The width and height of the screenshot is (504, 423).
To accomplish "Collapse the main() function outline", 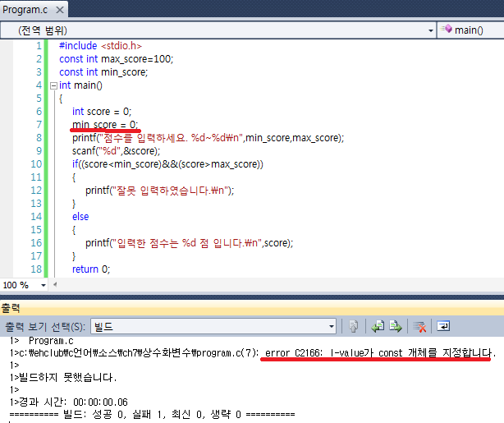I will [x=53, y=85].
